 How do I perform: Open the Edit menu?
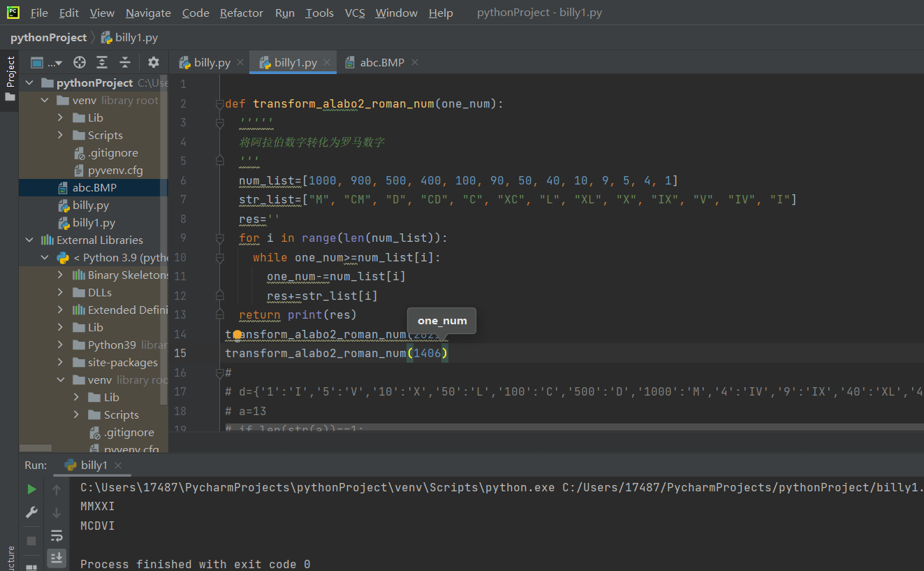click(69, 13)
